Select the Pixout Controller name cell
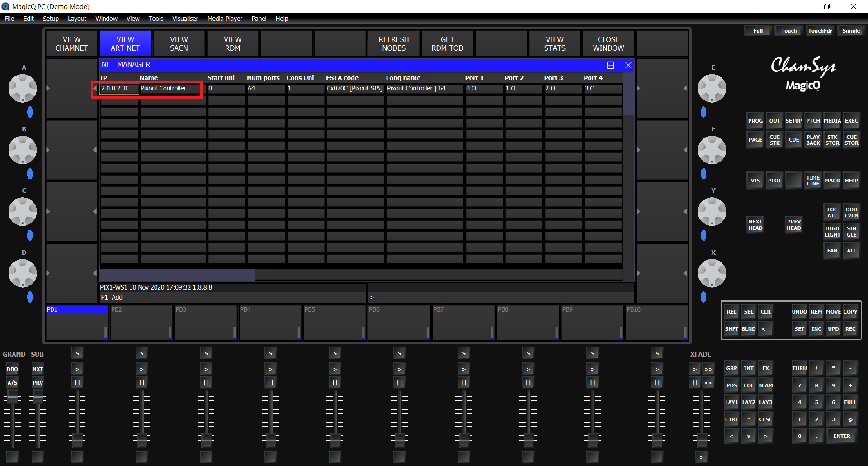This screenshot has height=466, width=868. click(173, 89)
